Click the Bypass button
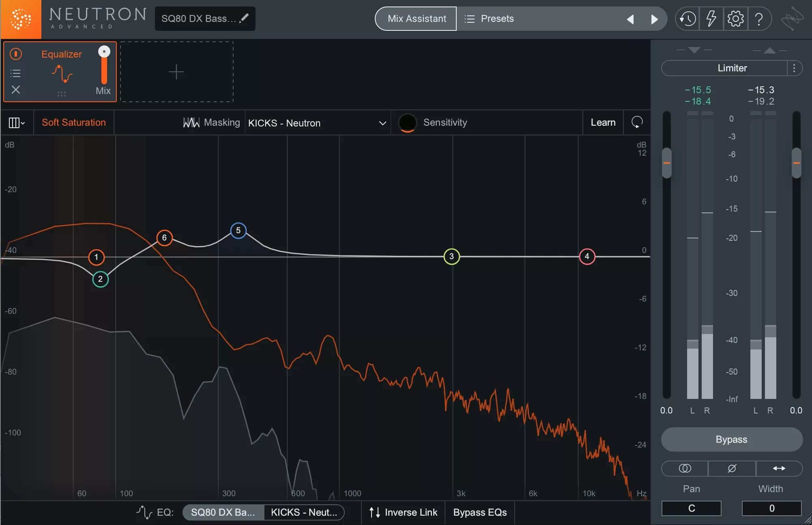Viewport: 812px width, 525px height. pos(731,439)
